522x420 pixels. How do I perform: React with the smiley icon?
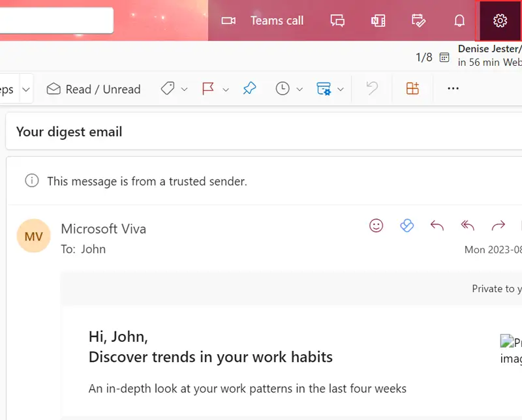376,226
